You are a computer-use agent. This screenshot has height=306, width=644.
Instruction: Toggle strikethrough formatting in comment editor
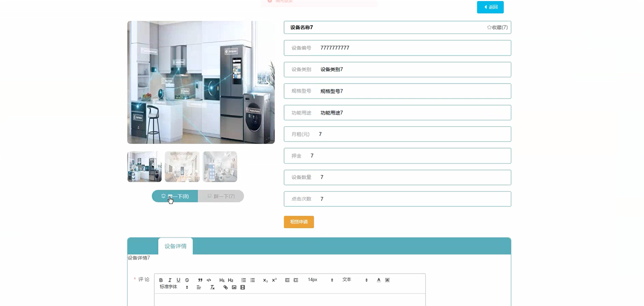187,280
